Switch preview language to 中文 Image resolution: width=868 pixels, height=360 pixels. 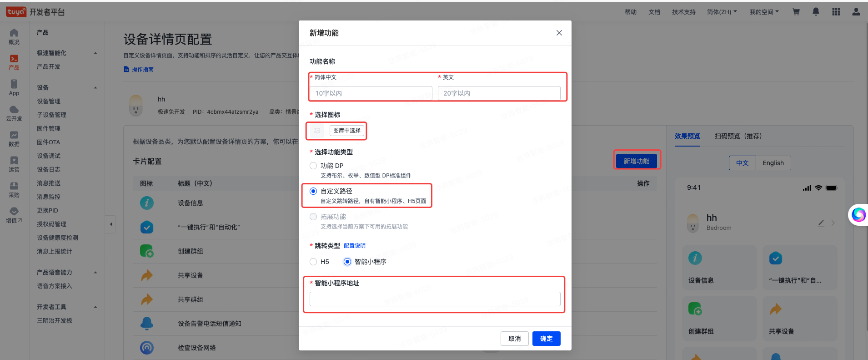[743, 163]
